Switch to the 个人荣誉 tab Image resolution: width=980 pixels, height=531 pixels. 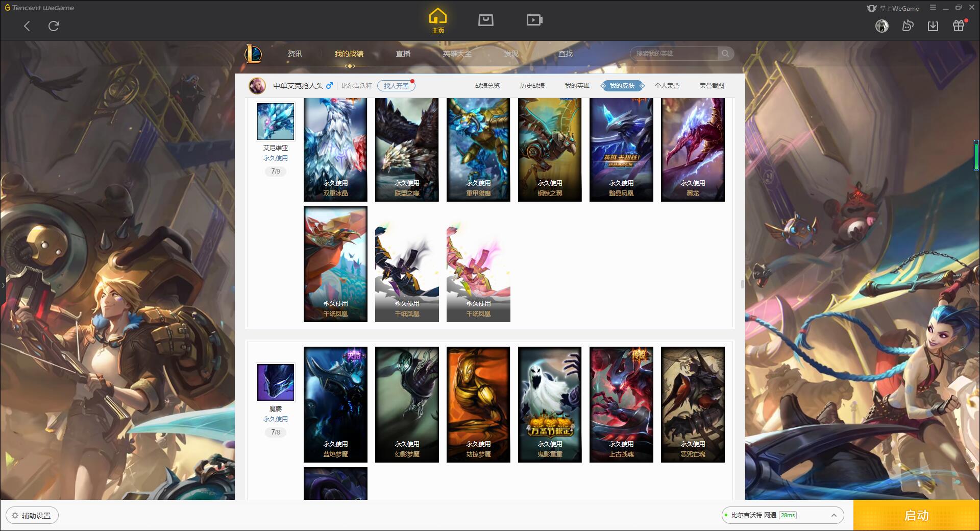(667, 86)
